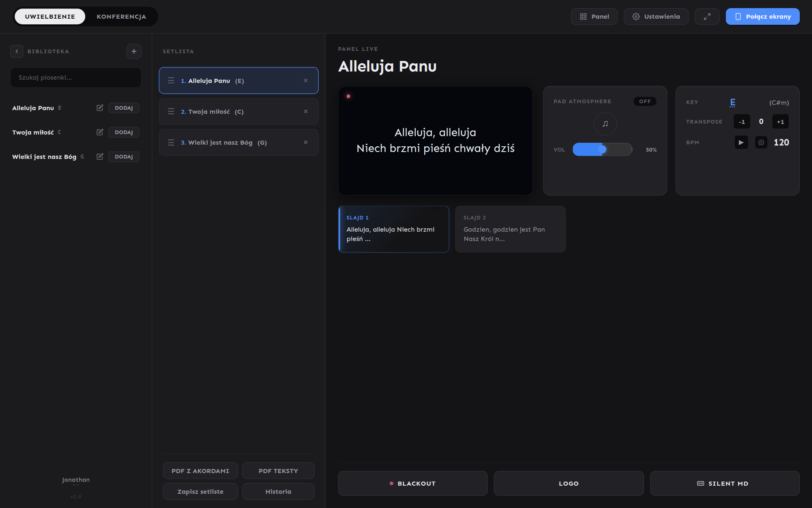Toggle the Logo screen
The width and height of the screenshot is (812, 508).
coord(569,483)
